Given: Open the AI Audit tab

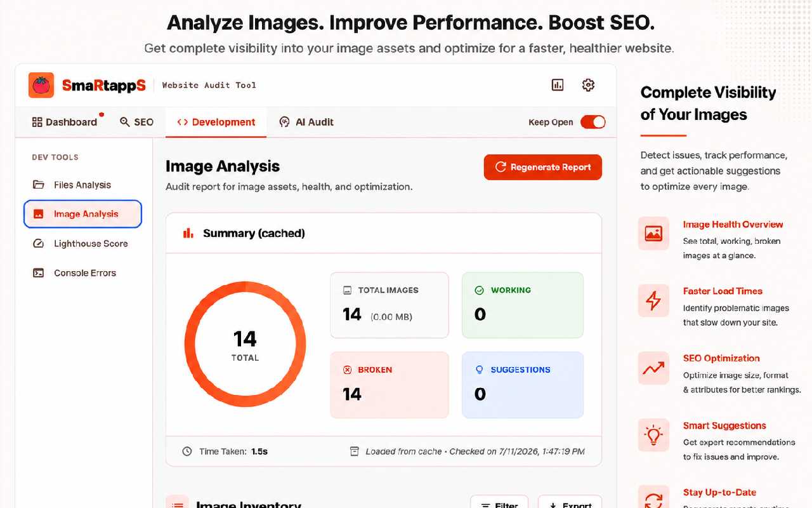Looking at the screenshot, I should click(306, 122).
